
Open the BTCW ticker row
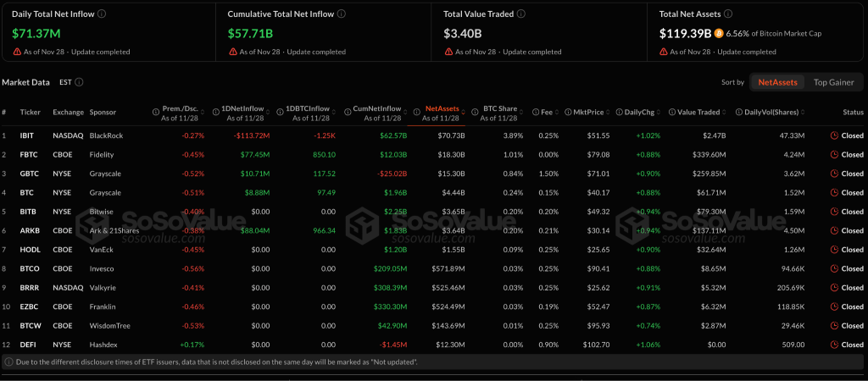tap(434, 326)
